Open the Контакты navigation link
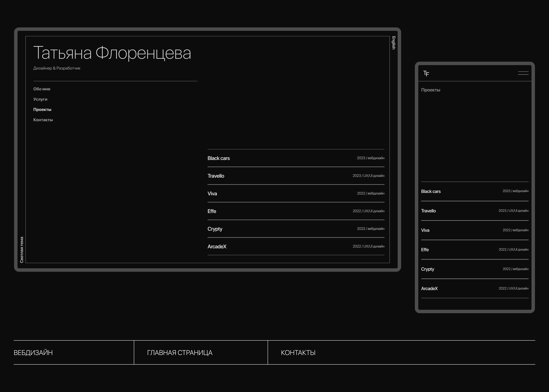The width and height of the screenshot is (549, 392). [x=43, y=120]
